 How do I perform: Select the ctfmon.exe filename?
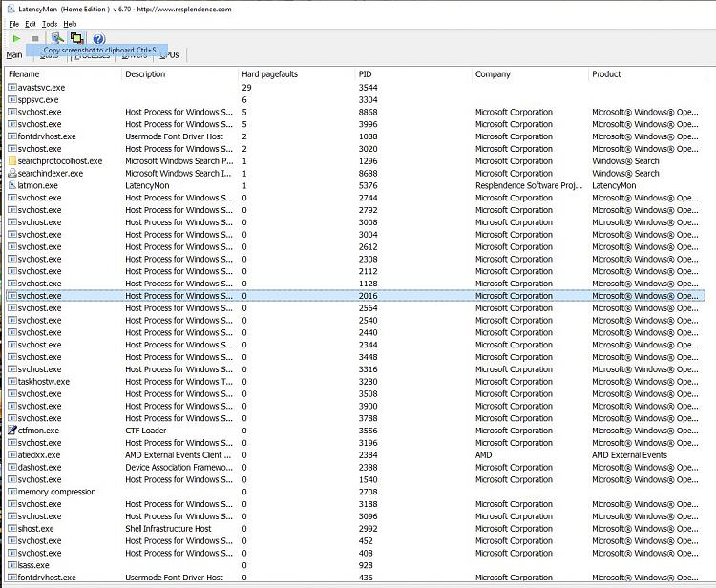coord(38,430)
